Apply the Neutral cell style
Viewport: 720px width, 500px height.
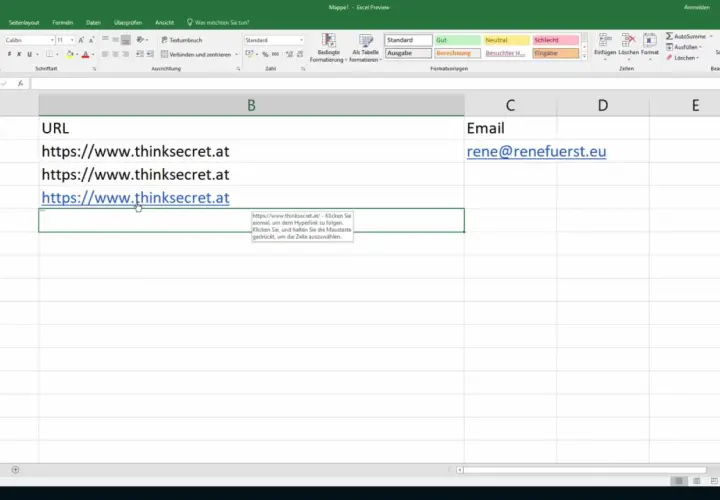(x=506, y=40)
